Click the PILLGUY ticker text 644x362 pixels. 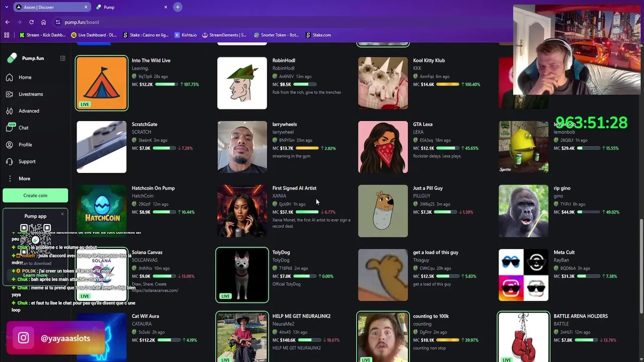pyautogui.click(x=422, y=196)
